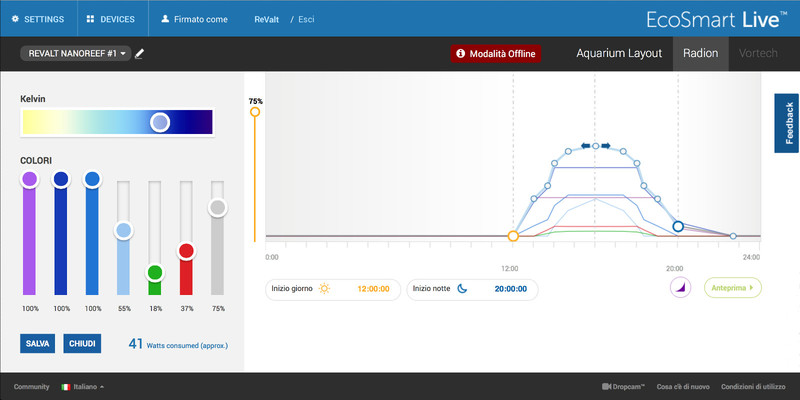Screen dimensions: 800x400
Task: Open the REVALT NANOREEF #1 dropdown
Action: [76, 54]
